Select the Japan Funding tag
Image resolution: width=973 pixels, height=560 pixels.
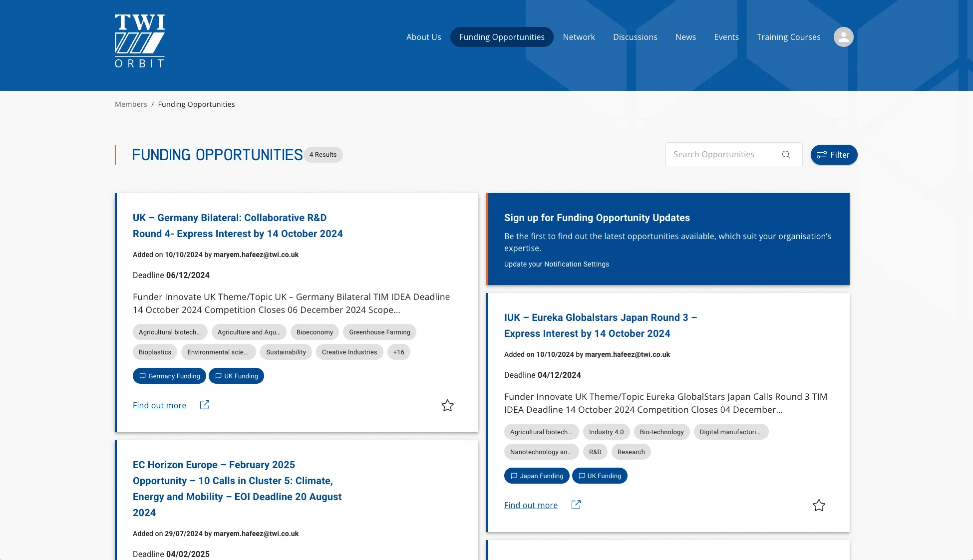point(537,476)
